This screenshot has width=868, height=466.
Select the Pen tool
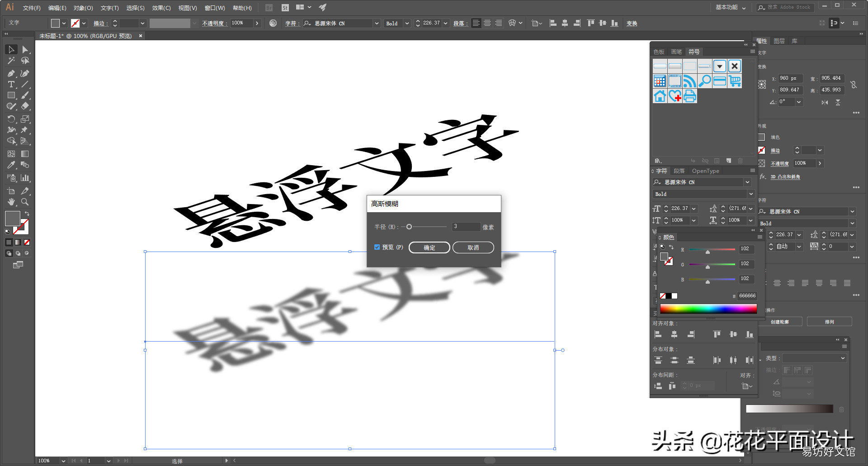11,73
